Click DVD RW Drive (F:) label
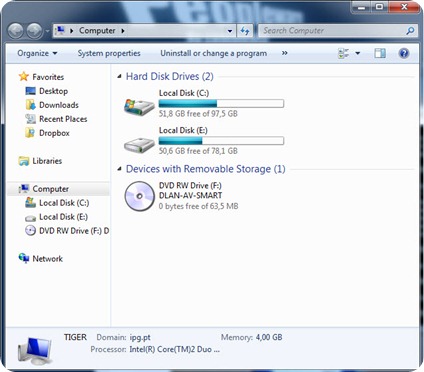424x372 pixels. click(x=190, y=186)
